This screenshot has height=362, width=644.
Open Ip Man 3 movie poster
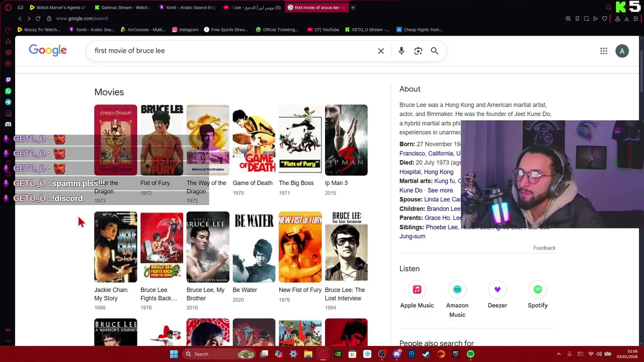click(x=346, y=140)
